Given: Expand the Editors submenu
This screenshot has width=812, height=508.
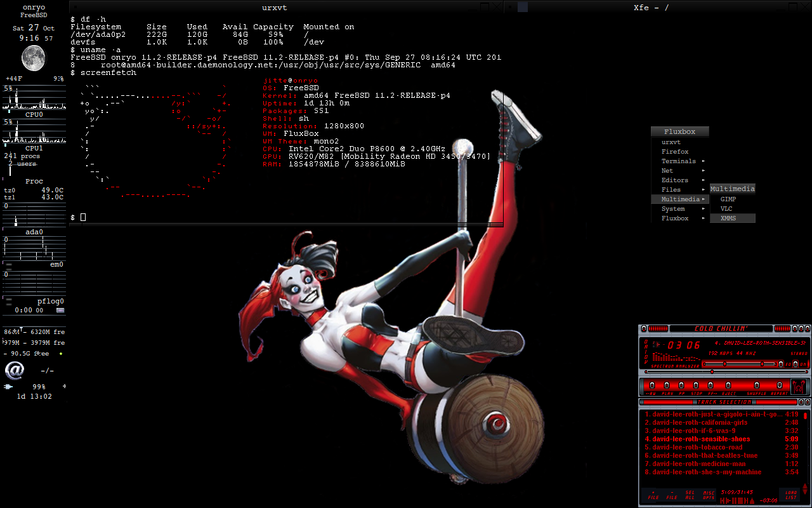Looking at the screenshot, I should (x=680, y=180).
